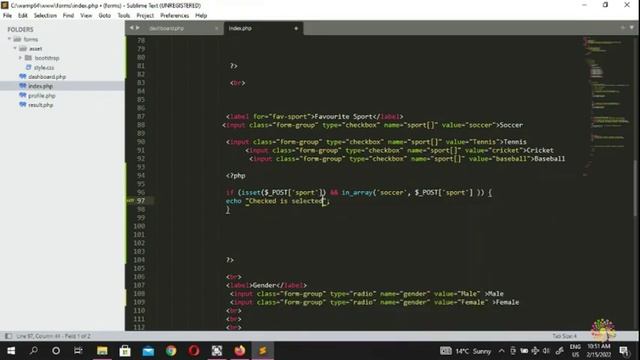Open the Mail app from taskbar
The image size is (640, 360).
point(148,351)
